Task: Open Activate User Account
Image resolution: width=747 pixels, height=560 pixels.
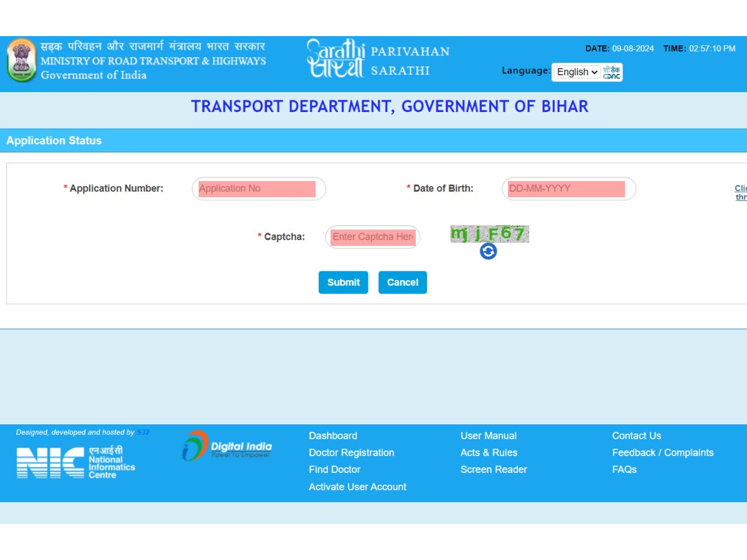Action: coord(357,487)
